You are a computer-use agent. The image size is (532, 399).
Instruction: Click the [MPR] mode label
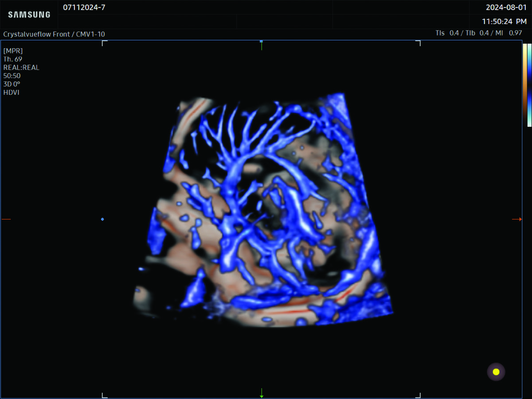13,51
